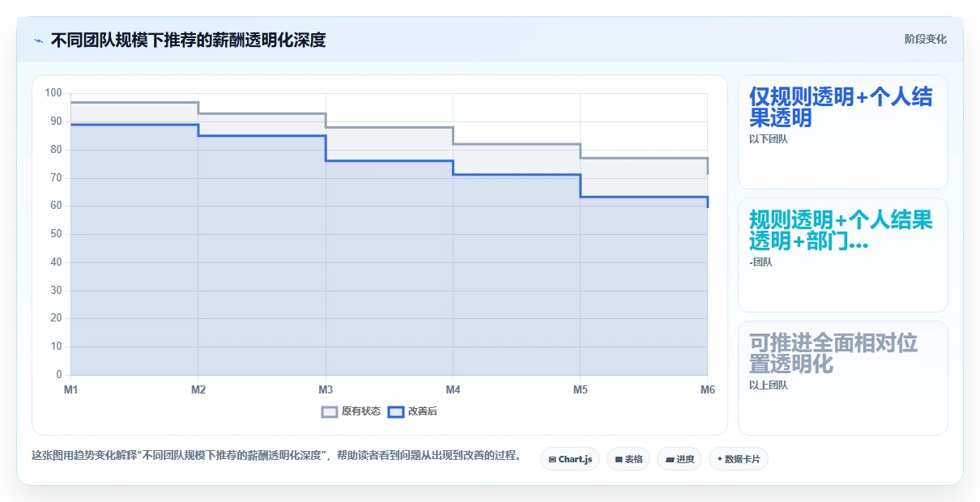Click the 以下团队 caption
The height and width of the screenshot is (502, 980).
(769, 139)
